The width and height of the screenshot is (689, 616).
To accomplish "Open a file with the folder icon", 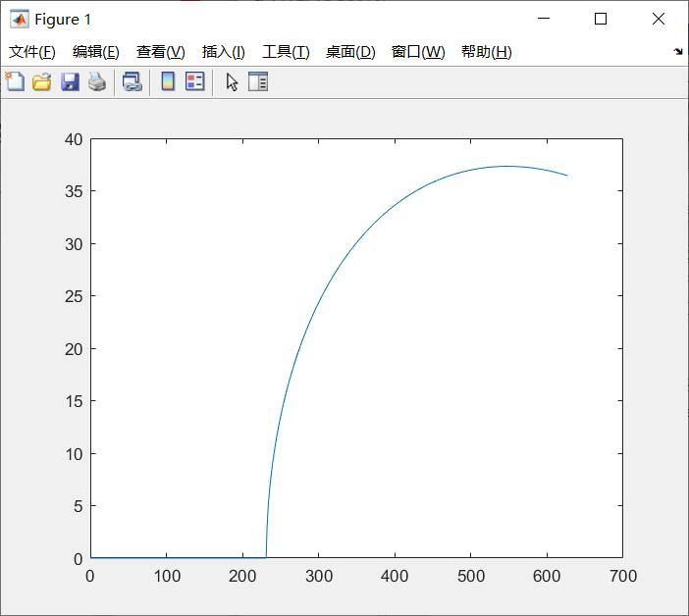I will point(42,82).
